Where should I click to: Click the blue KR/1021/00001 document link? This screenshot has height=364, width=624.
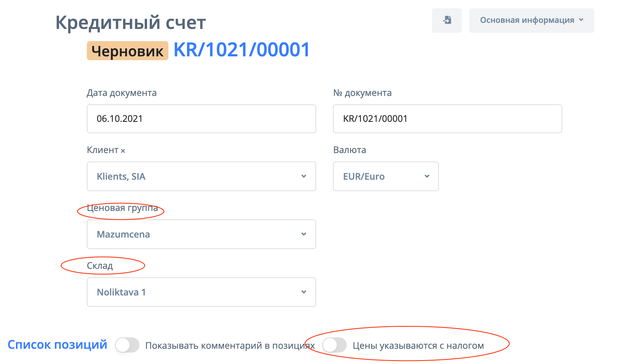[242, 50]
